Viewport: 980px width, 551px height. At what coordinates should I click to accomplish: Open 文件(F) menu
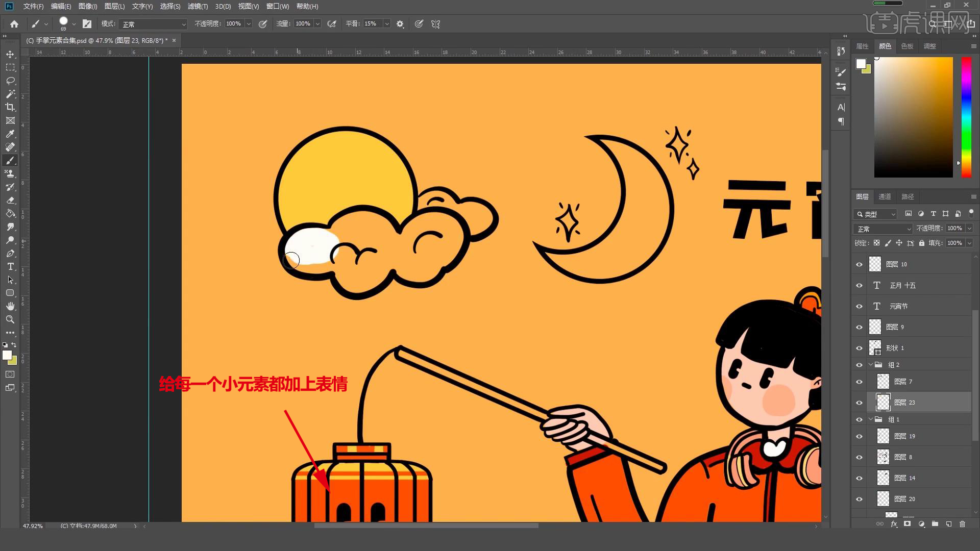(x=34, y=6)
